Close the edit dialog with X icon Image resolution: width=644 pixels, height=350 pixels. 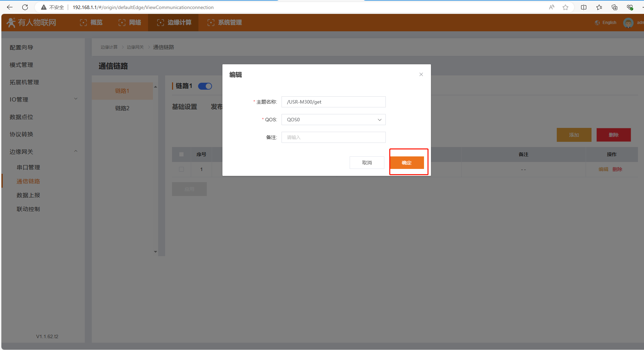pos(421,74)
